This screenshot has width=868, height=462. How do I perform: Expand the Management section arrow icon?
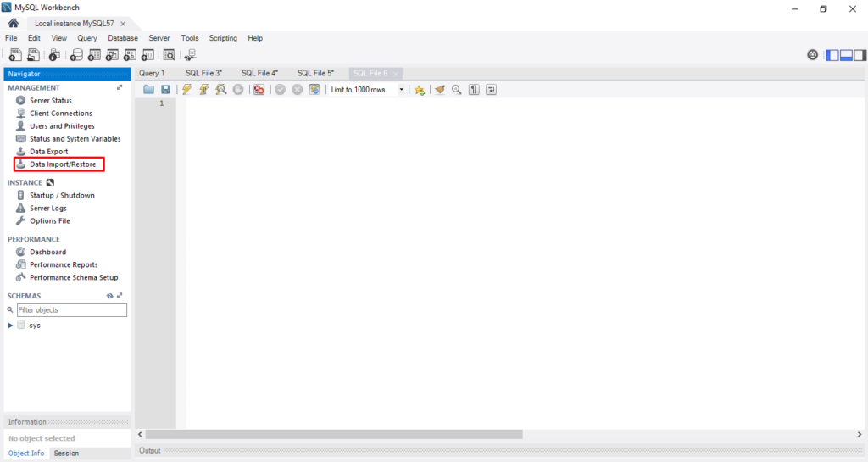[119, 87]
